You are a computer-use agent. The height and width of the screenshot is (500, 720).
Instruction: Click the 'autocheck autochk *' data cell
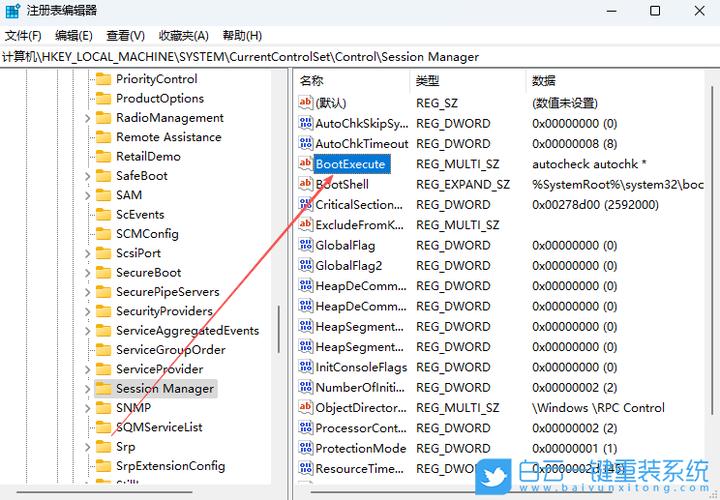(x=589, y=164)
